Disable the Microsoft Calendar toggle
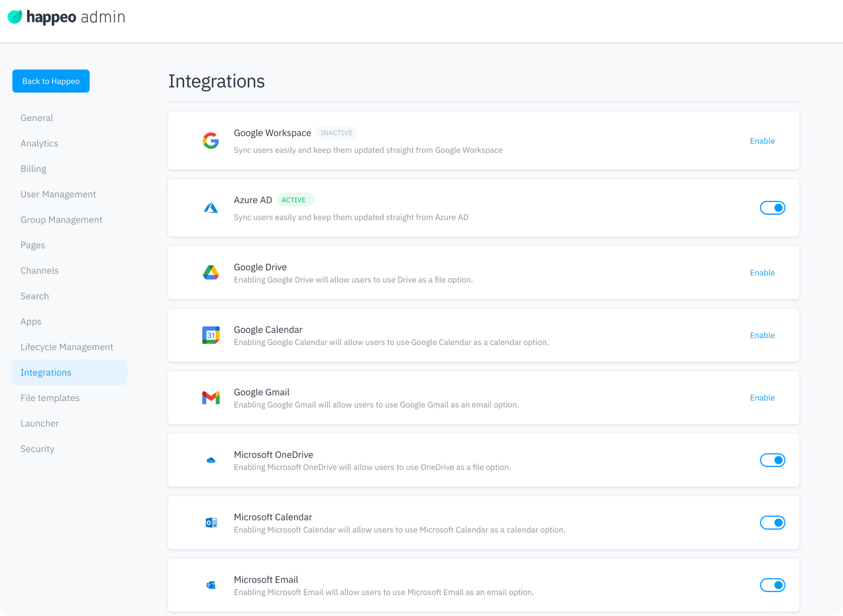The height and width of the screenshot is (616, 843). [x=772, y=522]
